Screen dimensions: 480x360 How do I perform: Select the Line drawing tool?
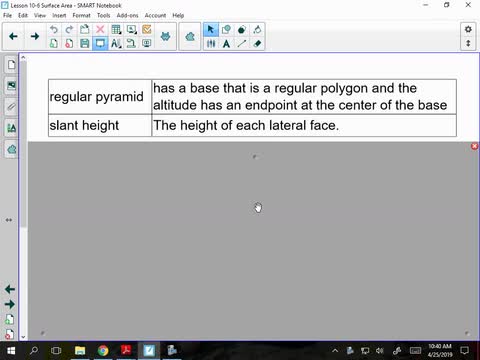(242, 43)
